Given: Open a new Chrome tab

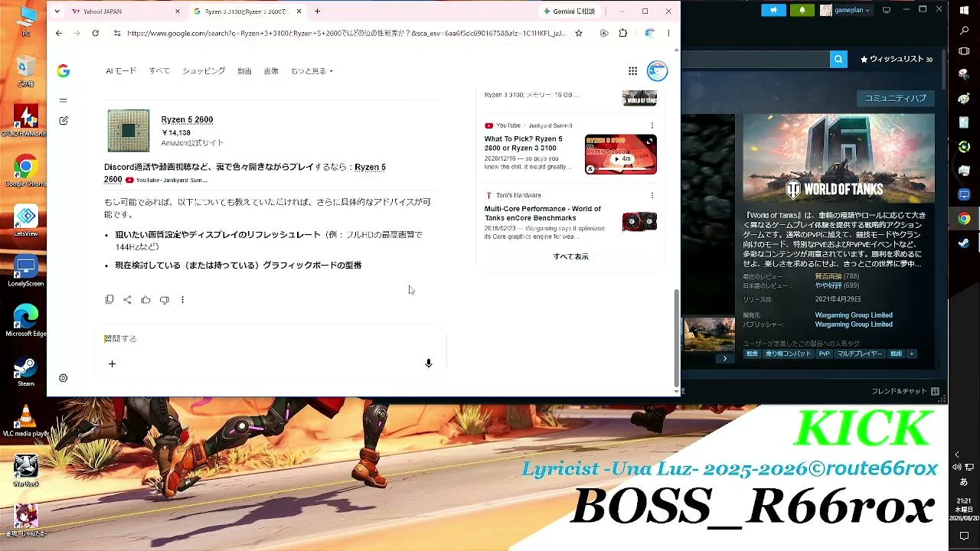Looking at the screenshot, I should tap(317, 11).
